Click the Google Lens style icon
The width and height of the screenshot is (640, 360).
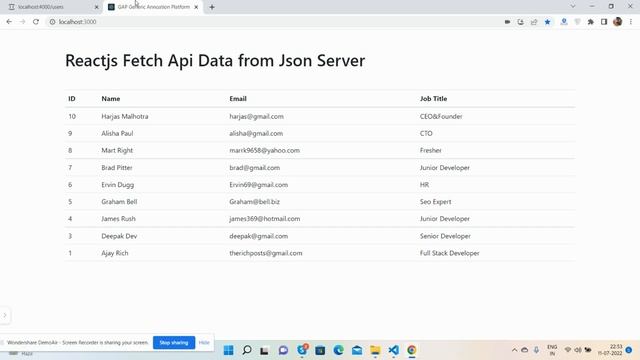520,22
